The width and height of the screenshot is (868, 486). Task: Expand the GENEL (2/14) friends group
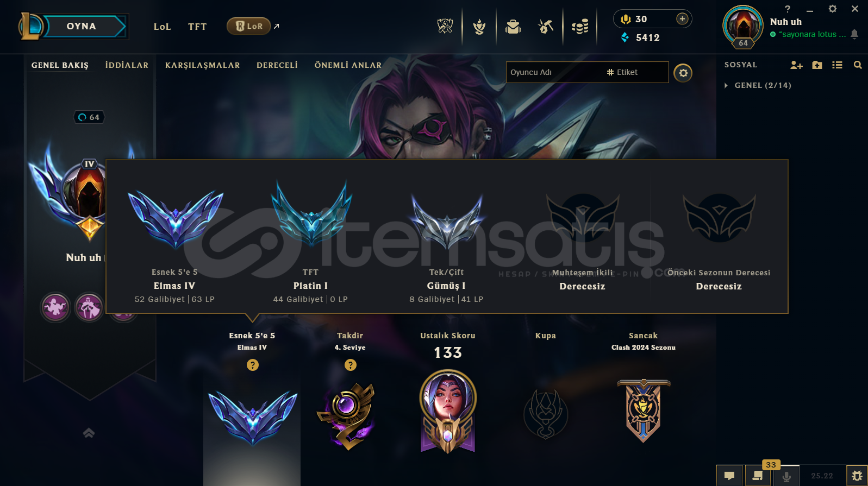pyautogui.click(x=758, y=85)
